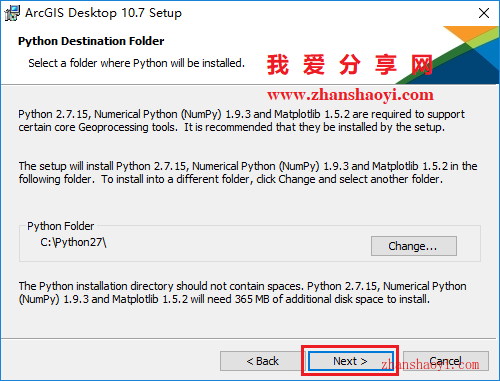Image resolution: width=500 pixels, height=381 pixels.
Task: Click the www.zhanshaoyi.com watermark URL
Action: (x=350, y=95)
